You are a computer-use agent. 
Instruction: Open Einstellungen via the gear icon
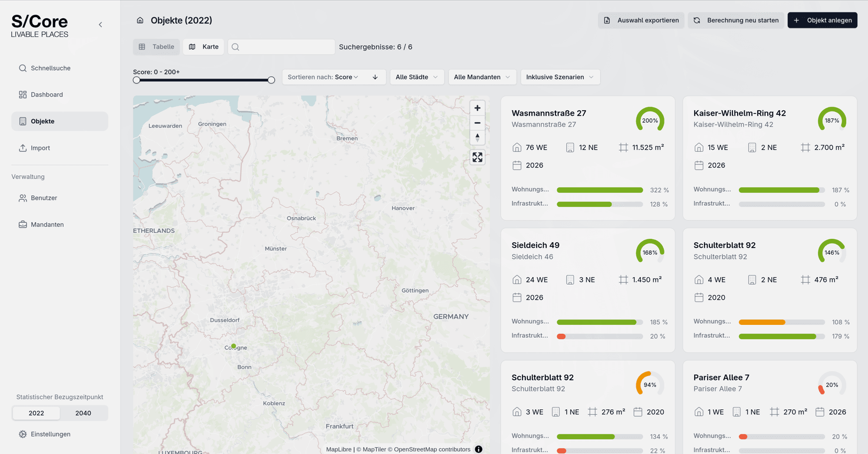pyautogui.click(x=22, y=434)
